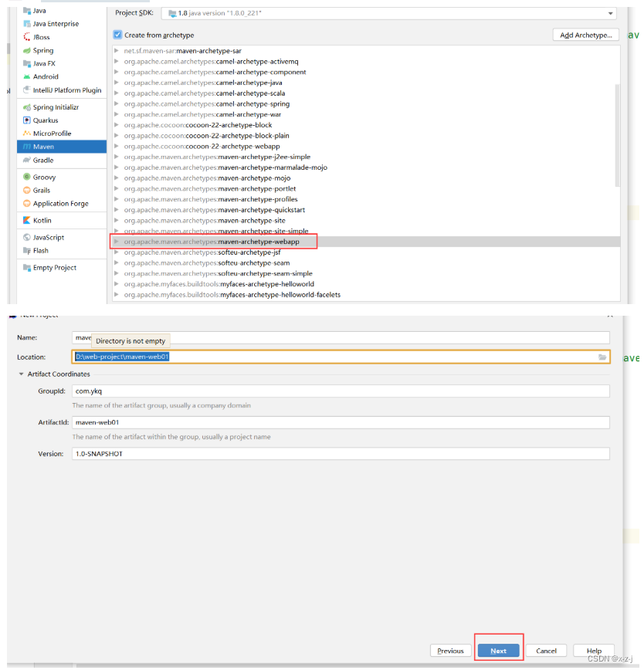The image size is (644, 670).
Task: Select the Empty Project icon
Action: coord(27,268)
